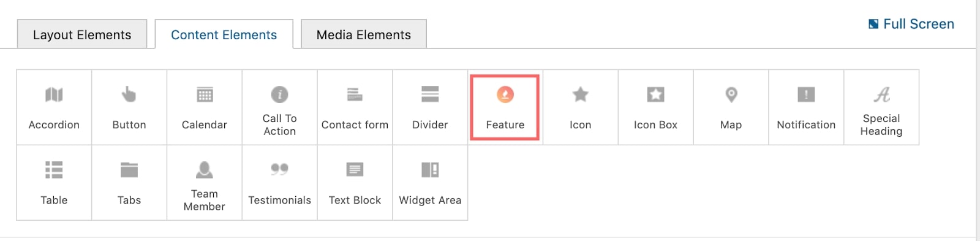Add the Testimonials quote element
980x241 pixels.
point(280,183)
